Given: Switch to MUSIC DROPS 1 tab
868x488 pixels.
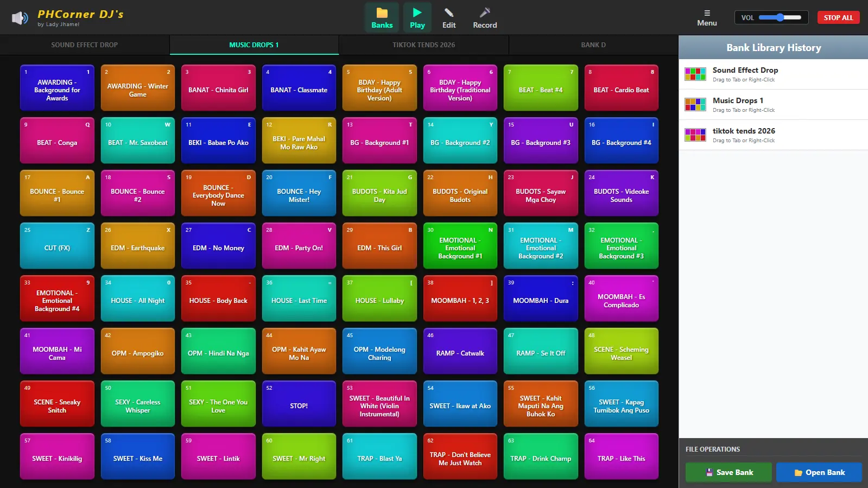Looking at the screenshot, I should coord(254,45).
